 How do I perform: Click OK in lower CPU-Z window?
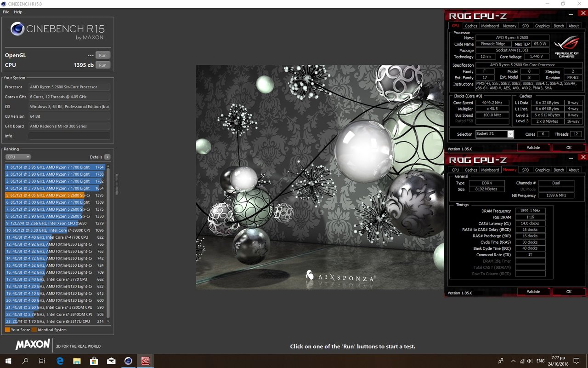(x=569, y=292)
